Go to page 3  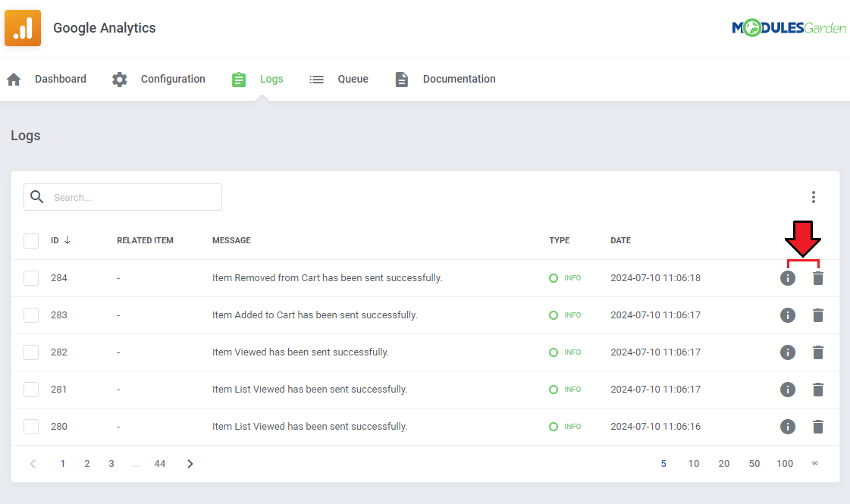[x=111, y=464]
